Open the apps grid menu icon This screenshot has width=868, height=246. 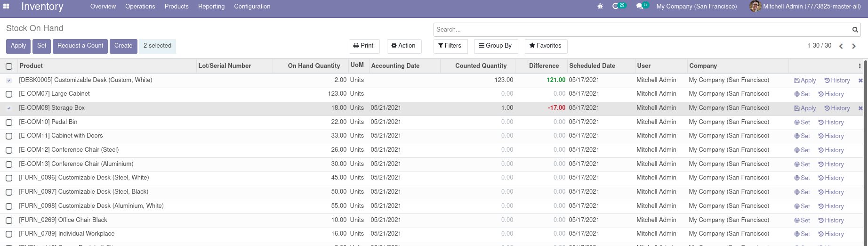coord(7,7)
